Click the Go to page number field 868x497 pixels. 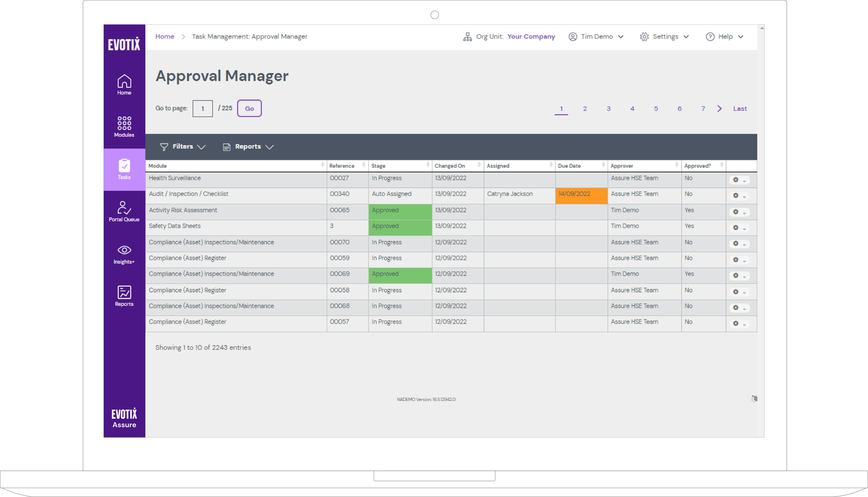203,108
